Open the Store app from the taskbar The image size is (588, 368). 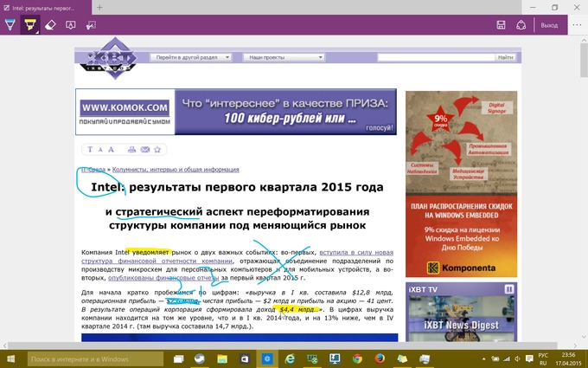pos(245,359)
